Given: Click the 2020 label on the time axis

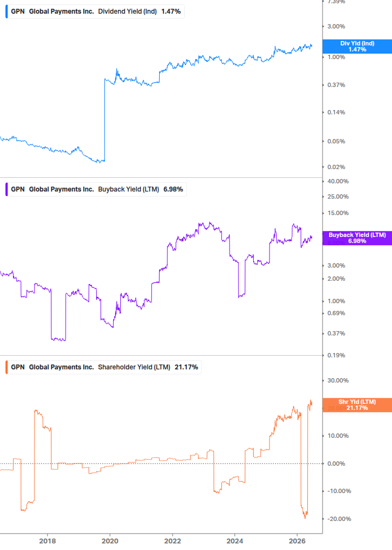Looking at the screenshot, I should [x=110, y=541].
